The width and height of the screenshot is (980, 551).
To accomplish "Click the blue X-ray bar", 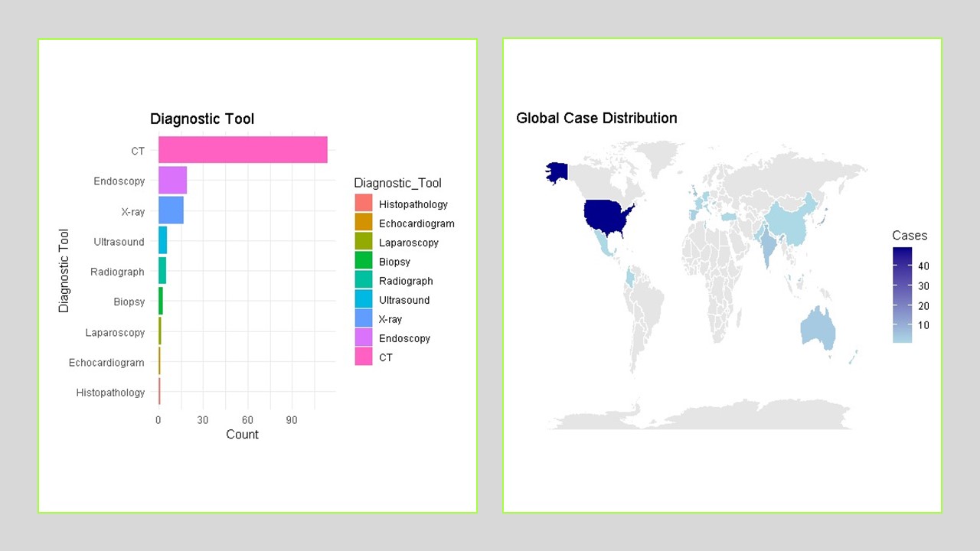I will [x=171, y=210].
